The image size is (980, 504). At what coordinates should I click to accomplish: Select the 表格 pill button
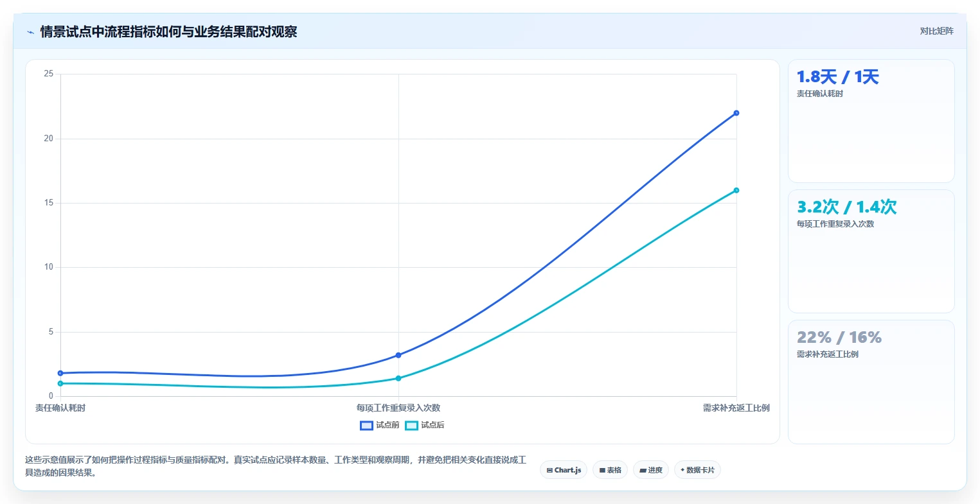click(x=610, y=470)
